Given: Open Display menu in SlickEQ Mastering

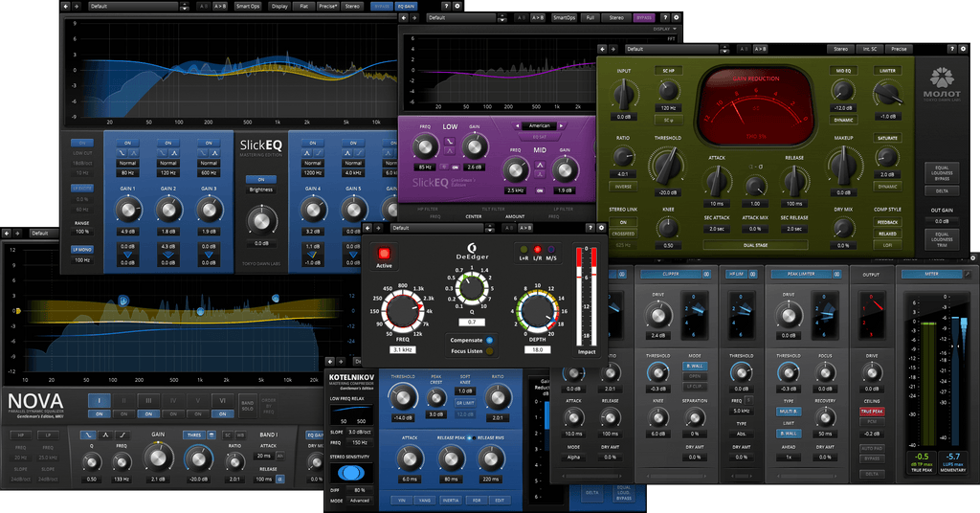Looking at the screenshot, I should click(x=279, y=7).
